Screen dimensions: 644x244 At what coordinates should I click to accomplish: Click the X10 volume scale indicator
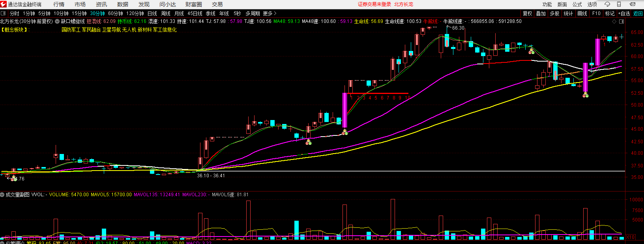631,237
